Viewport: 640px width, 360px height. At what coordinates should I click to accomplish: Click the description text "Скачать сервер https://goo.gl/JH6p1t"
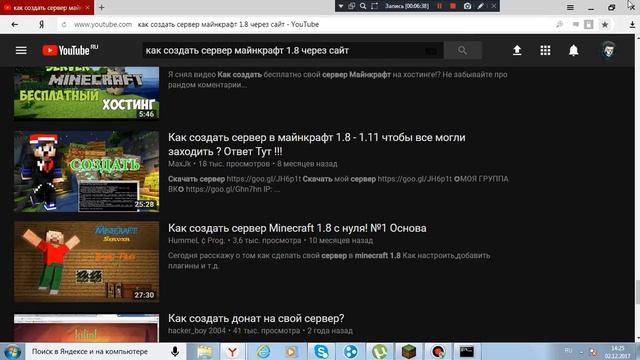234,179
